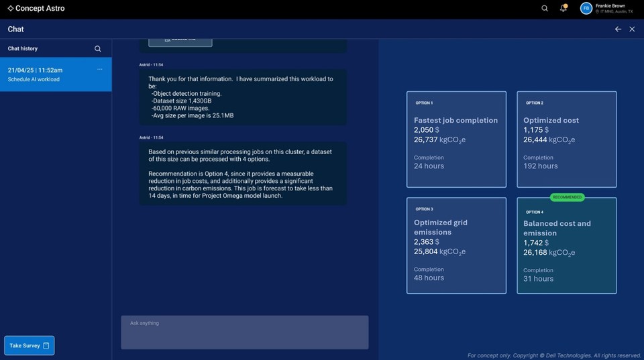Select the Schedule AI workload chat

coord(47,74)
